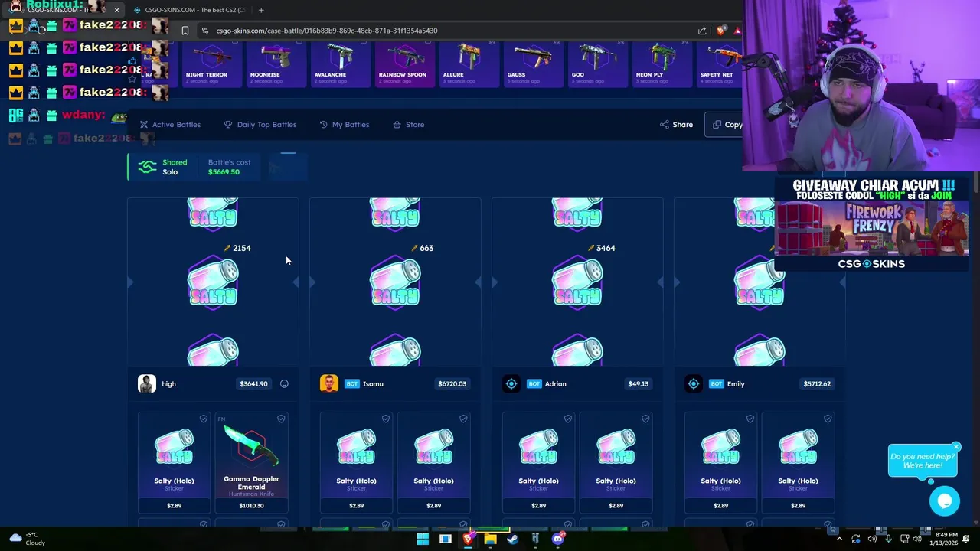Open the Active Battles tab

[x=170, y=125]
